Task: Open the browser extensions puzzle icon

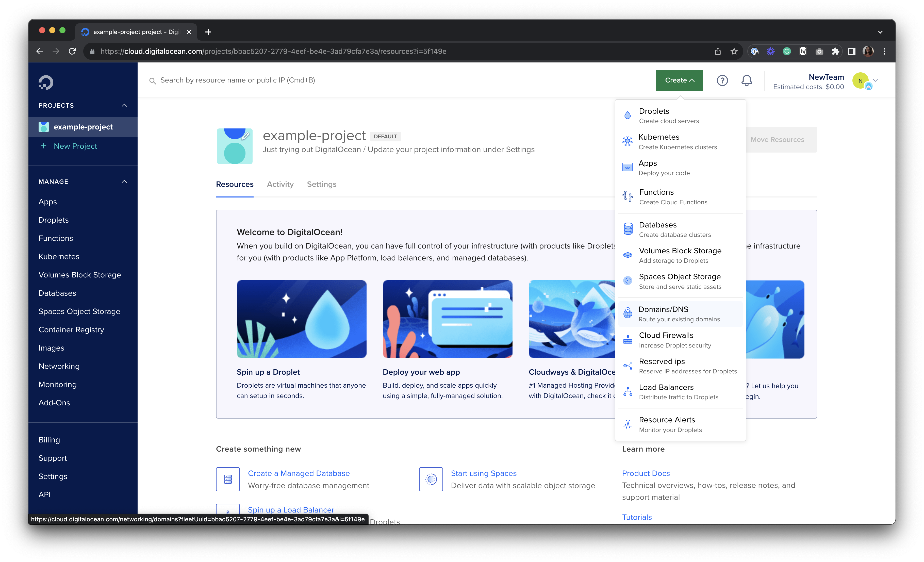Action: (835, 51)
